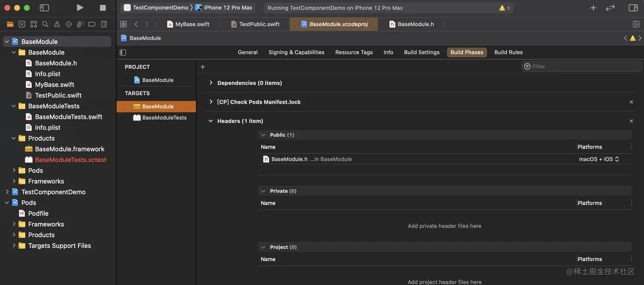
Task: Collapse the Products folder under BaseModule
Action: click(x=14, y=138)
